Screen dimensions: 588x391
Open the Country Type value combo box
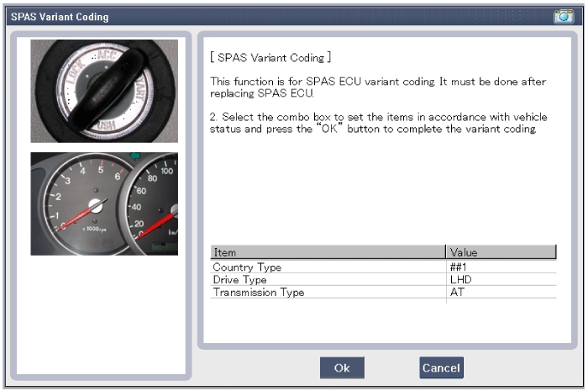tap(500, 267)
